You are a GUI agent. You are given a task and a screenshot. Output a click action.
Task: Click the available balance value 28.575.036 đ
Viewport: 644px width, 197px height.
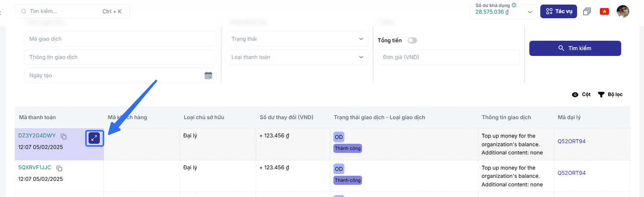(493, 12)
